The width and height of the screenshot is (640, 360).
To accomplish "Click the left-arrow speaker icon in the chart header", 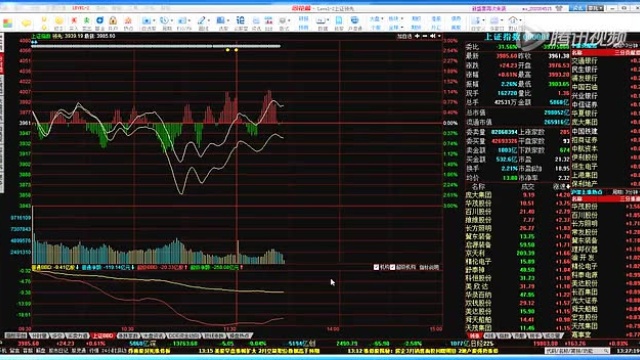I will tap(432, 36).
